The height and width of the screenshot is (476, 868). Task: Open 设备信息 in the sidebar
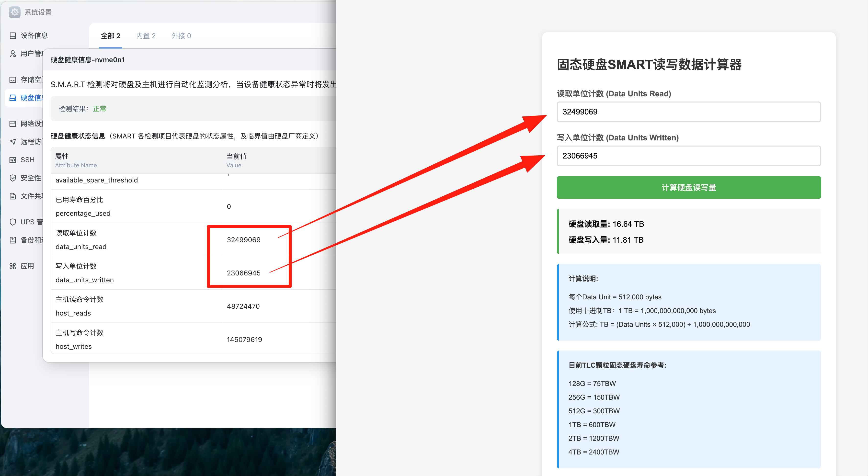34,36
